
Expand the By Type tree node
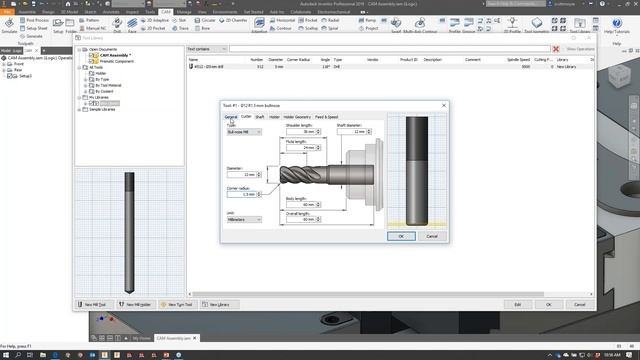[85, 80]
